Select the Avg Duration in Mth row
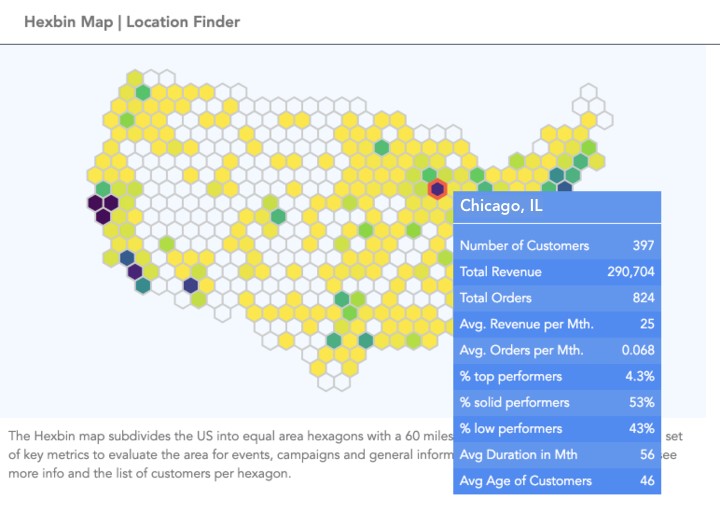 557,455
